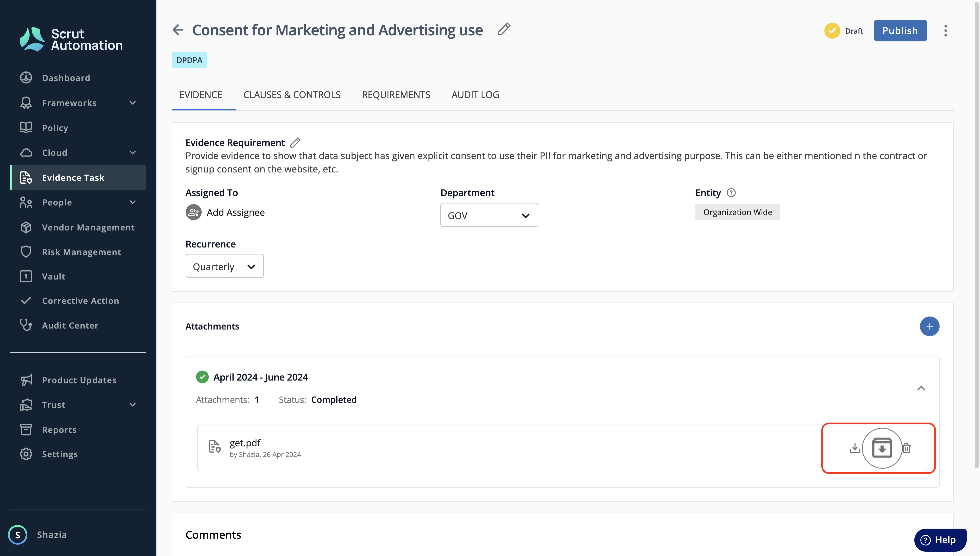980x556 pixels.
Task: Open Corrective Action page
Action: click(x=78, y=301)
